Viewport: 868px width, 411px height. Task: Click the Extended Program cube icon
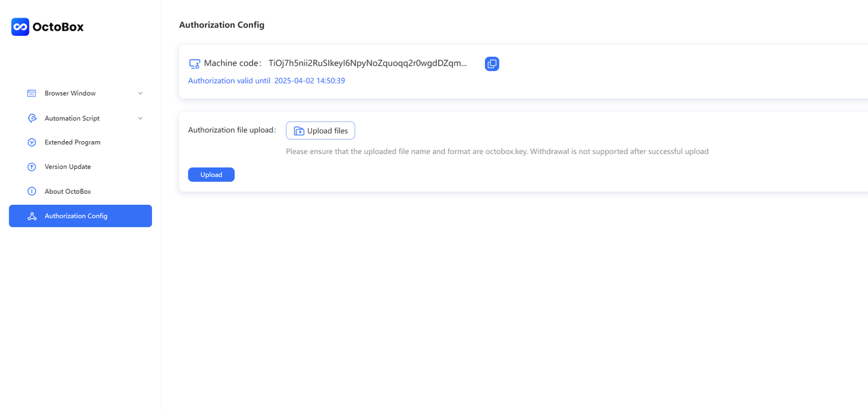pyautogui.click(x=31, y=142)
